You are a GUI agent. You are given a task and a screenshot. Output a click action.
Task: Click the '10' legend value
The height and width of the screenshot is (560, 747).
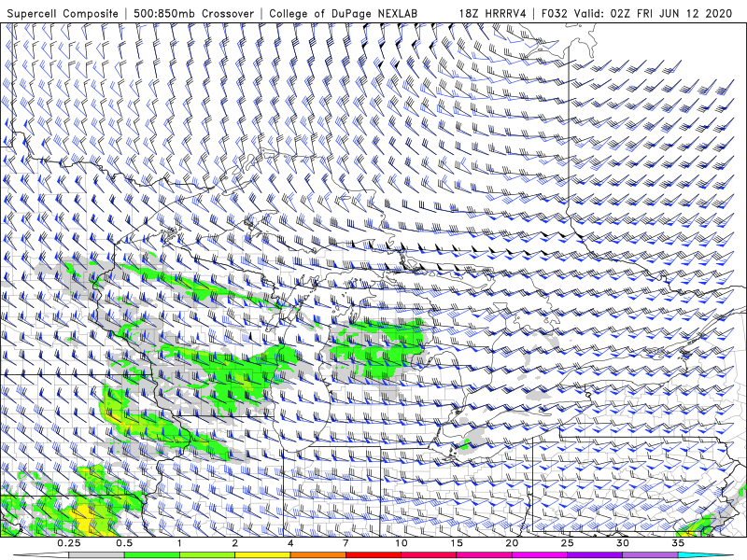pos(402,543)
